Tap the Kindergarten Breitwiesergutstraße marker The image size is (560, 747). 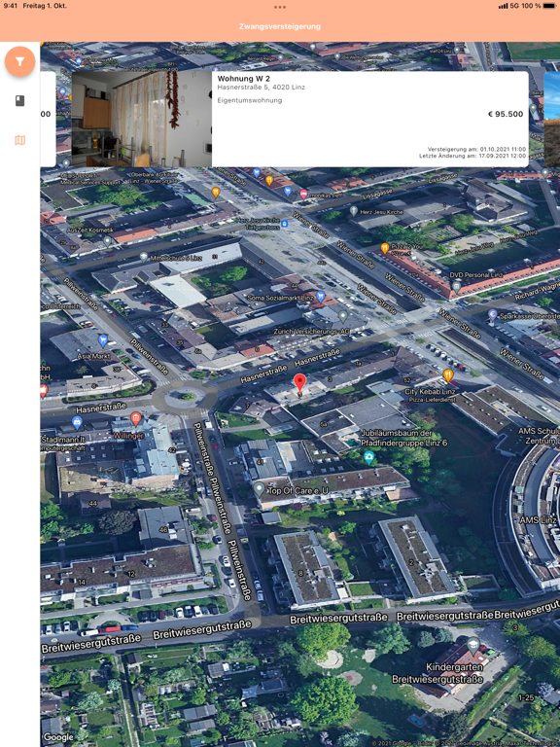(472, 646)
